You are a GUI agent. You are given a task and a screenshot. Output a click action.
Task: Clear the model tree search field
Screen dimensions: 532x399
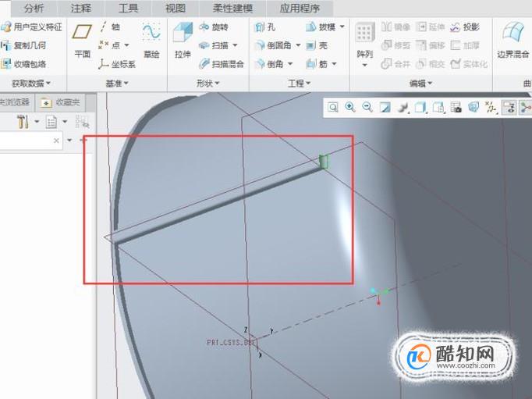(x=56, y=141)
